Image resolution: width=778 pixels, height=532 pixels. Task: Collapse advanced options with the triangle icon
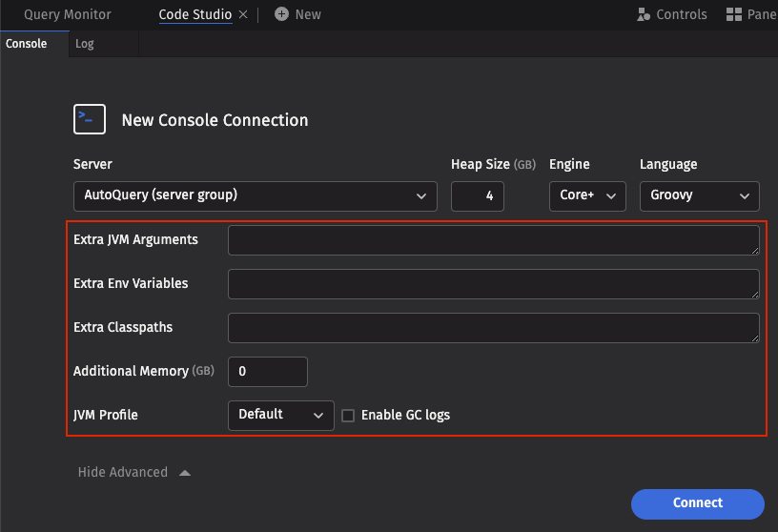185,473
